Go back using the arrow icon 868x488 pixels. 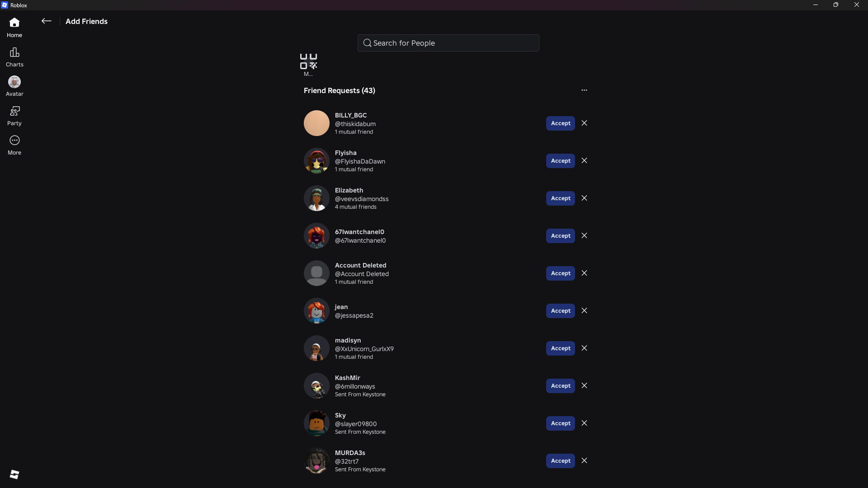point(46,21)
